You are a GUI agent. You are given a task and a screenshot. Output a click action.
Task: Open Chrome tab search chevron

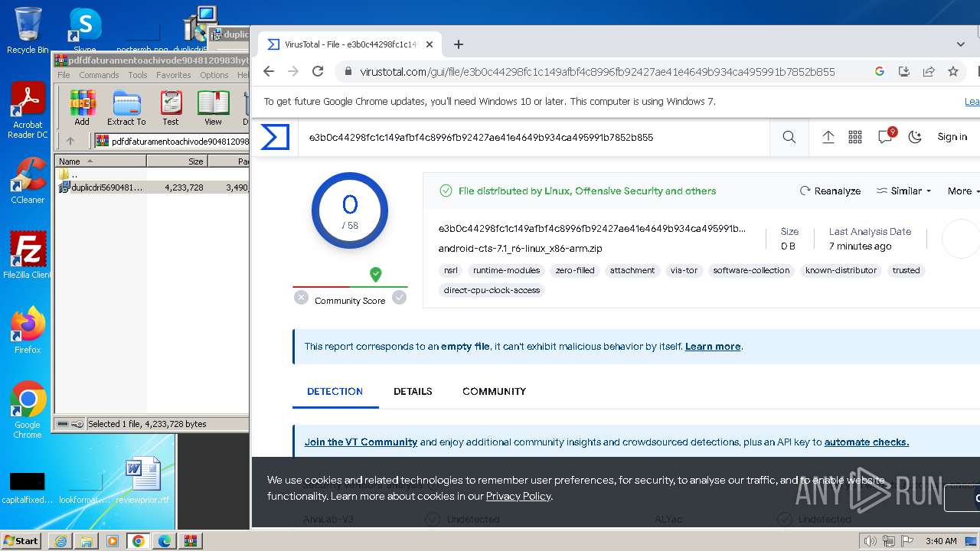pyautogui.click(x=961, y=44)
